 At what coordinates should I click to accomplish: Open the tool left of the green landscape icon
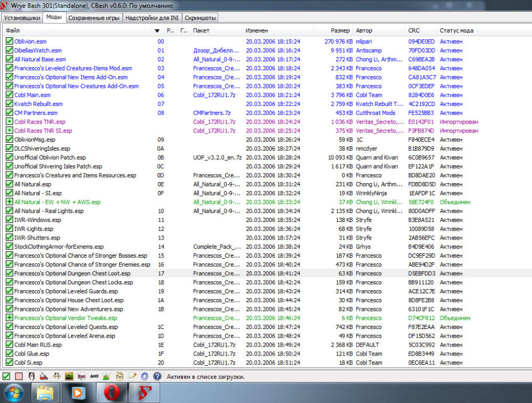coord(56,376)
